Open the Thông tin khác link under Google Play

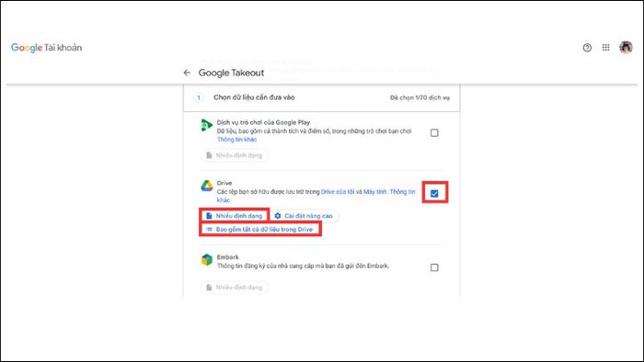(237, 140)
